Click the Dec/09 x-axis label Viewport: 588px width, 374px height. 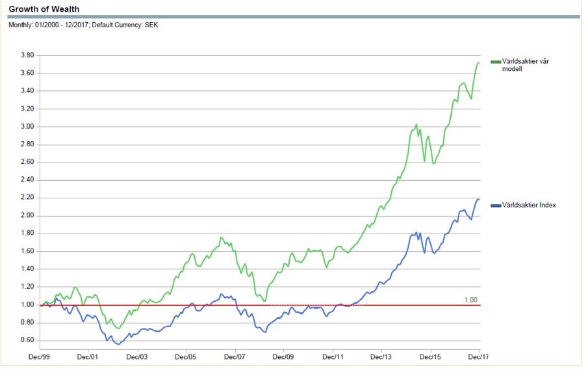click(283, 356)
